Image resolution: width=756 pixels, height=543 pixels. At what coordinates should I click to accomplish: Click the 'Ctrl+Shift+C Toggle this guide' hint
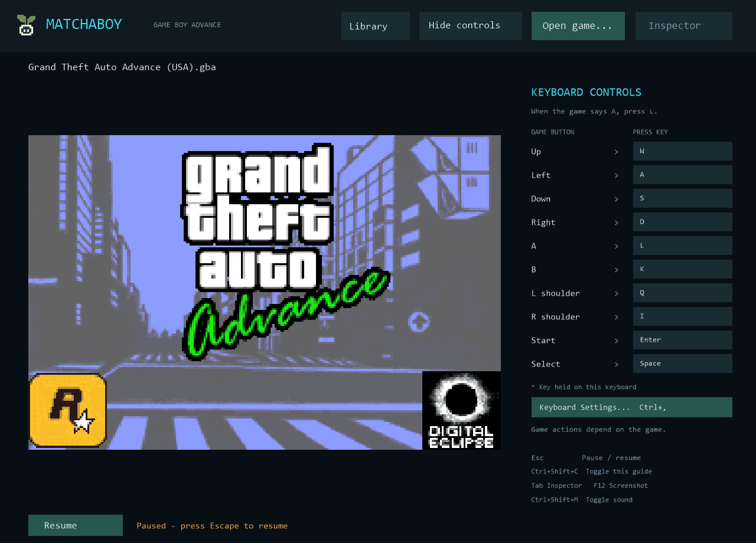tap(592, 471)
